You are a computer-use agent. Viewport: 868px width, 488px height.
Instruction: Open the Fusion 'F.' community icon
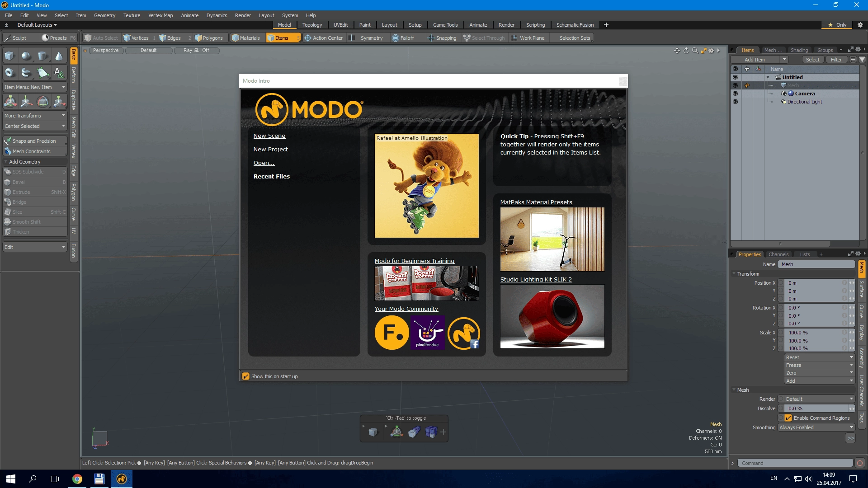392,333
